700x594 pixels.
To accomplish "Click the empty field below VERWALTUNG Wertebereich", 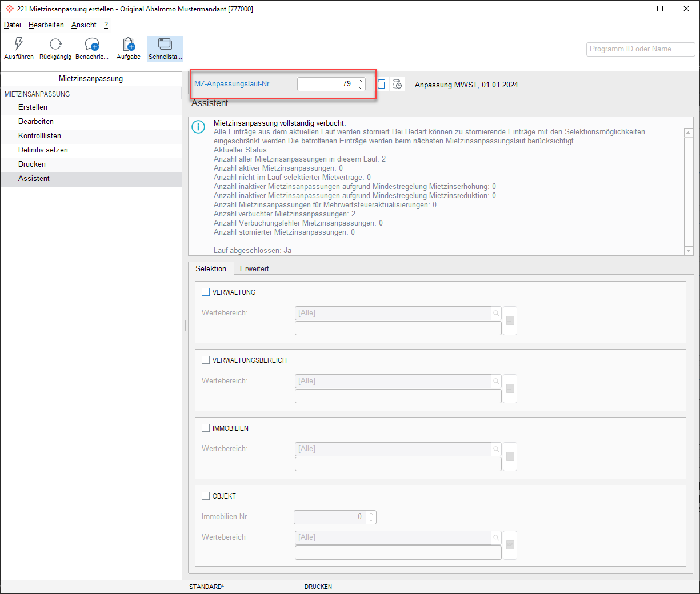I will coord(398,328).
